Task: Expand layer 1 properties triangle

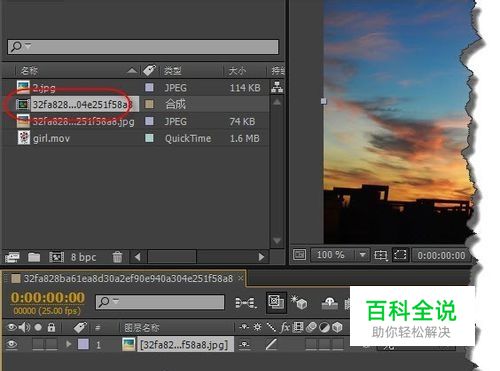Action: [69, 344]
